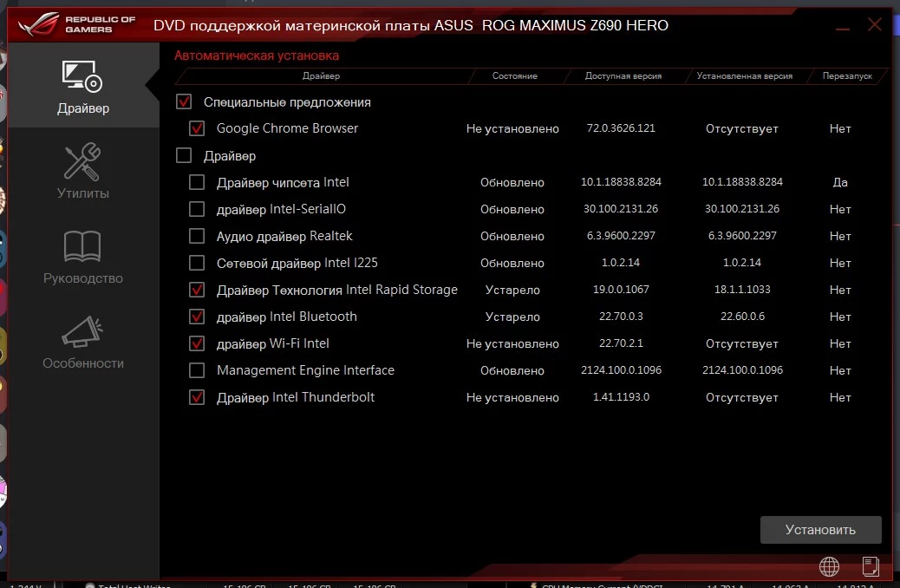Click Да restart value for chipset driver

(839, 183)
